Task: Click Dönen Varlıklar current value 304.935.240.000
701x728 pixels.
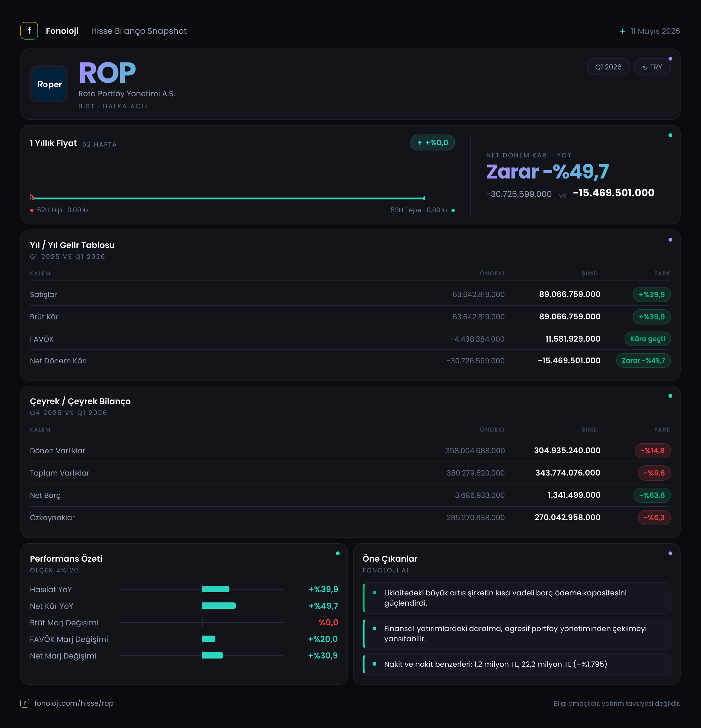Action: tap(567, 451)
